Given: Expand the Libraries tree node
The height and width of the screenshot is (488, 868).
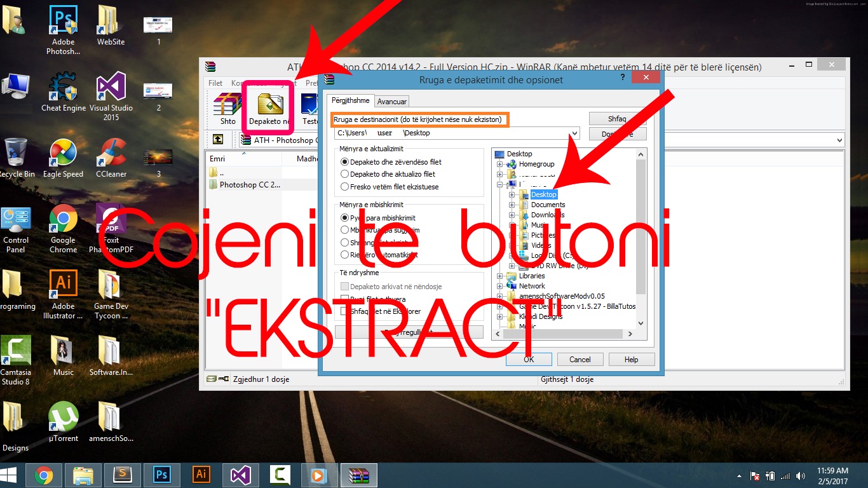Looking at the screenshot, I should click(x=500, y=276).
